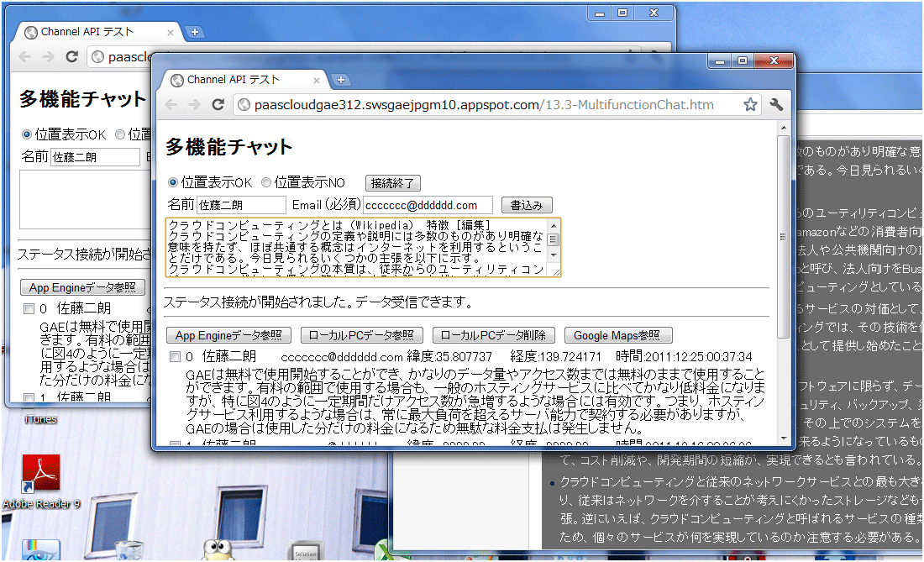Click 経度:139.724171 text
The image size is (924, 562).
[556, 356]
